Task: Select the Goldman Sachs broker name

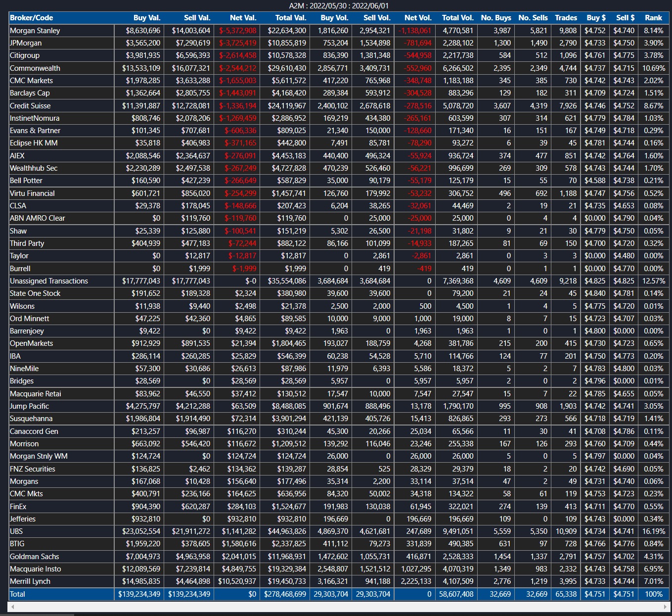Action: coord(35,557)
